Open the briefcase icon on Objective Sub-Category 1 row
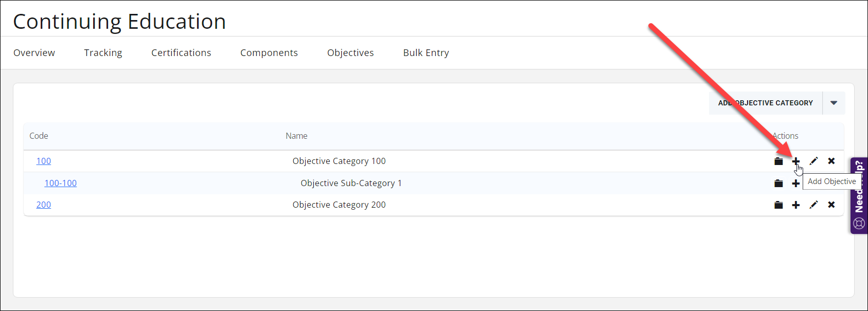Image resolution: width=868 pixels, height=311 pixels. (x=778, y=183)
